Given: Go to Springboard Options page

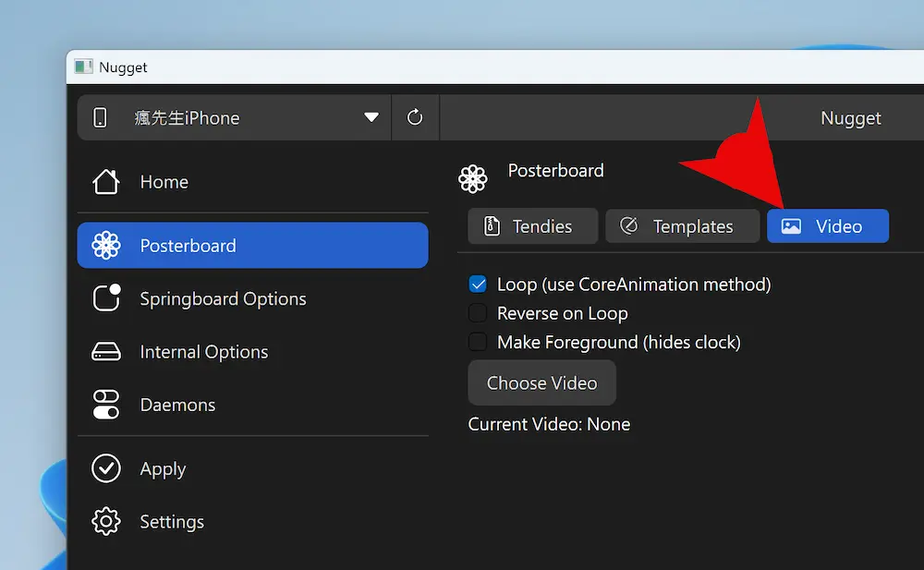Looking at the screenshot, I should point(223,298).
